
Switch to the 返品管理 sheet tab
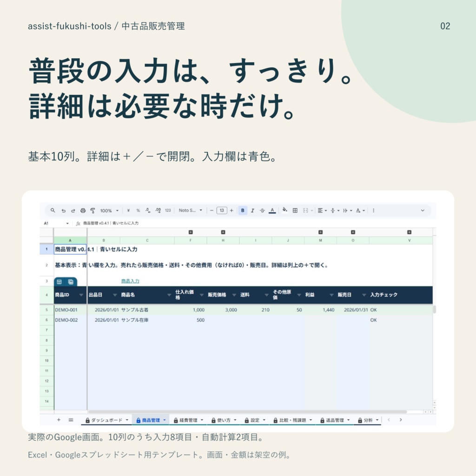tap(335, 420)
